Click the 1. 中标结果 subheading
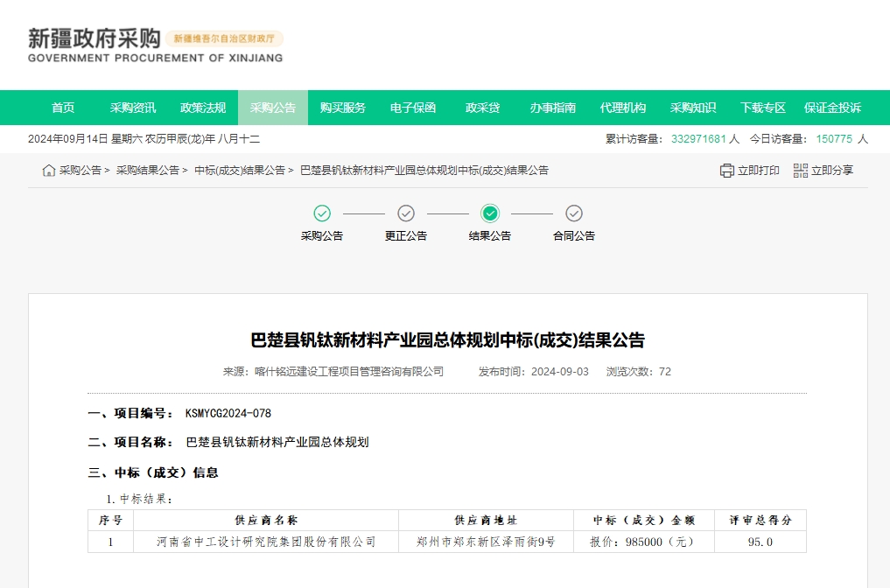 coord(139,499)
